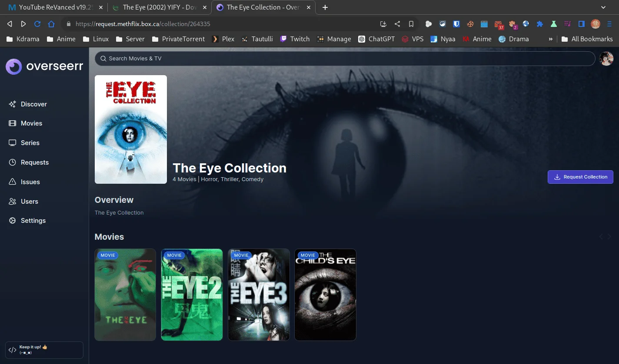The height and width of the screenshot is (364, 619).
Task: Click the Overseerr logo
Action: click(x=44, y=66)
